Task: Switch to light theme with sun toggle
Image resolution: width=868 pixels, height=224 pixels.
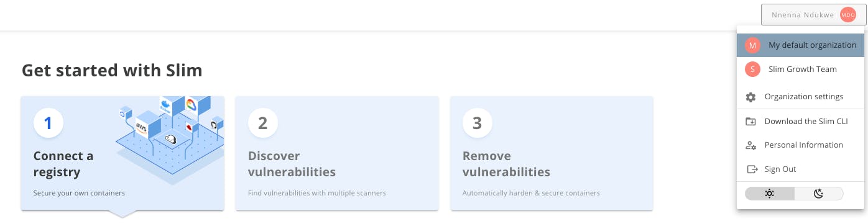Action: tap(770, 194)
